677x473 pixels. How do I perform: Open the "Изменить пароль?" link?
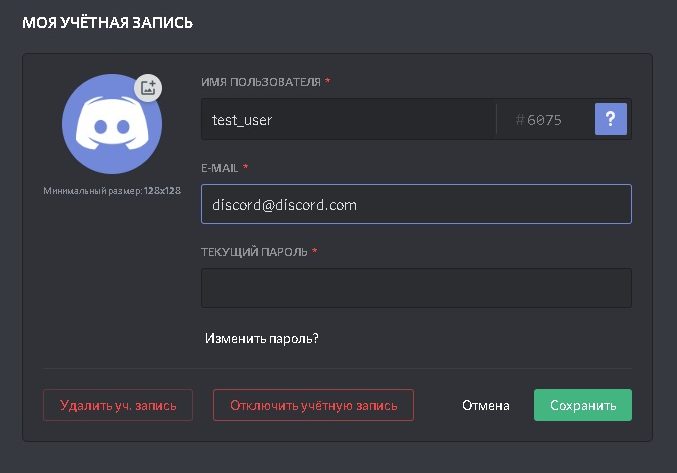tap(262, 338)
